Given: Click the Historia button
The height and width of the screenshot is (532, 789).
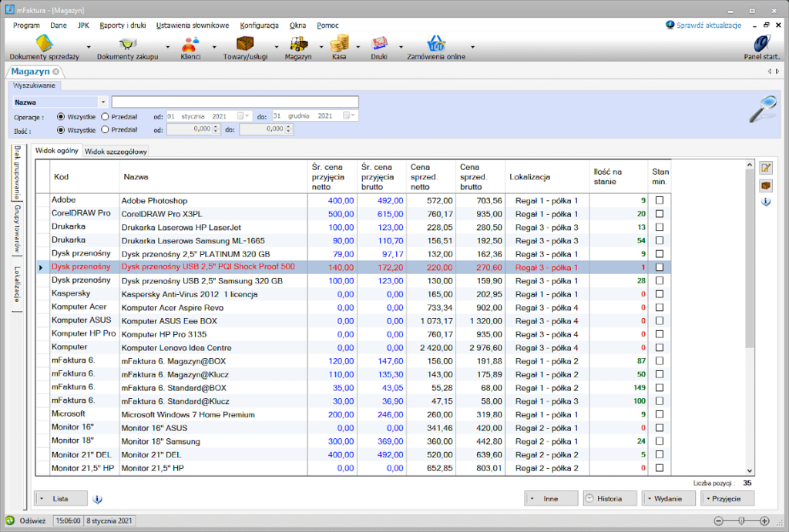Looking at the screenshot, I should (610, 499).
